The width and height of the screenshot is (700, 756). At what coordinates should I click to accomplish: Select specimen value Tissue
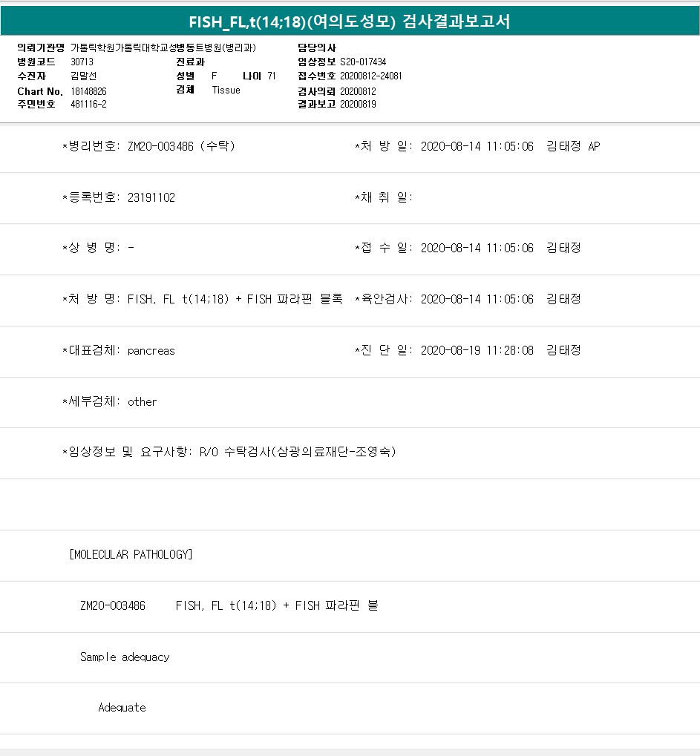click(226, 91)
